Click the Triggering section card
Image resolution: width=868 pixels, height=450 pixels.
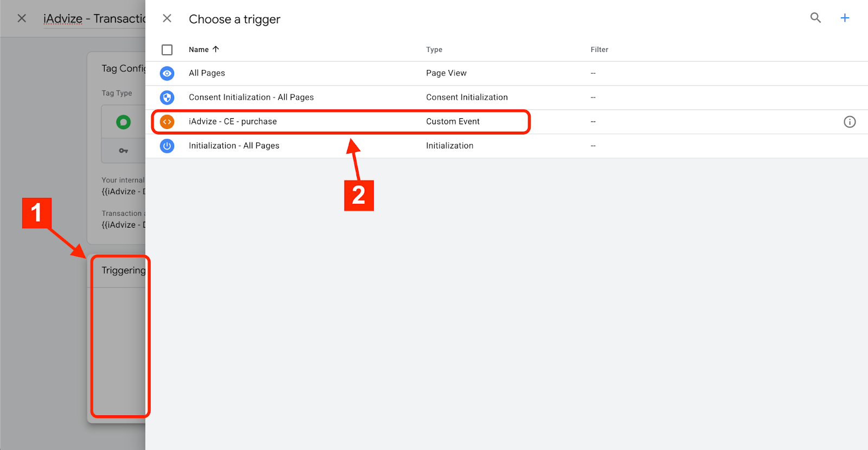point(119,336)
